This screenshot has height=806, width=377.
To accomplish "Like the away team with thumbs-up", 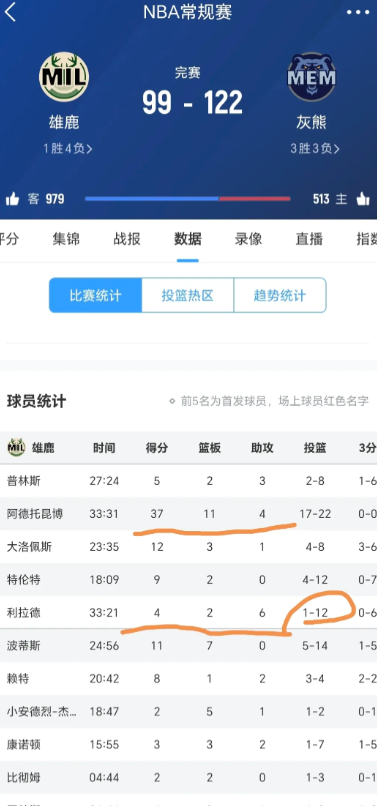I will (x=12, y=199).
